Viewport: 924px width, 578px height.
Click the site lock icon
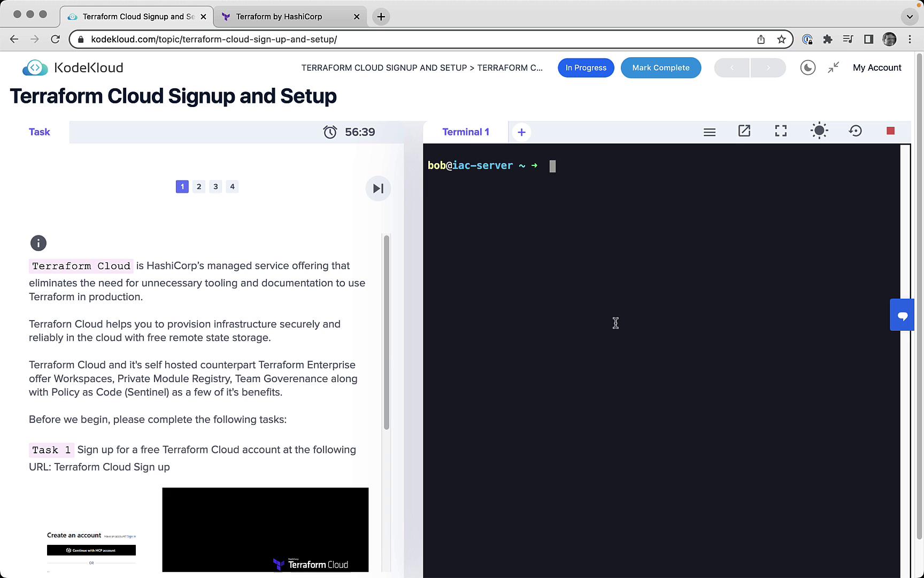tap(81, 39)
